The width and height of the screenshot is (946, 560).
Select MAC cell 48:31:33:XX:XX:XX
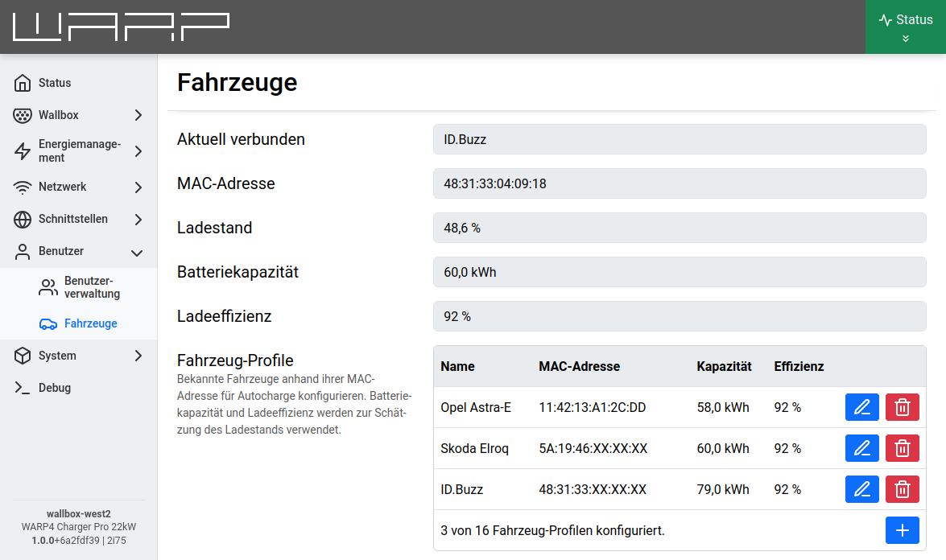point(593,489)
